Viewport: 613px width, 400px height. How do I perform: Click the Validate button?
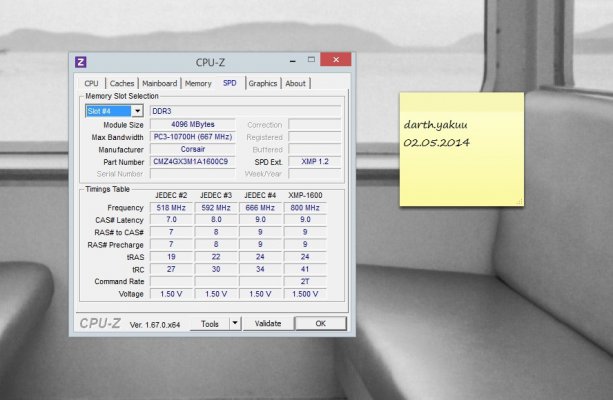[268, 323]
